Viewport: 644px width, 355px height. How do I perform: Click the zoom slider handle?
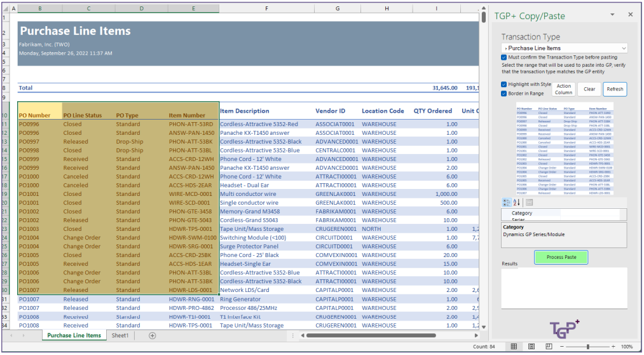tap(587, 347)
